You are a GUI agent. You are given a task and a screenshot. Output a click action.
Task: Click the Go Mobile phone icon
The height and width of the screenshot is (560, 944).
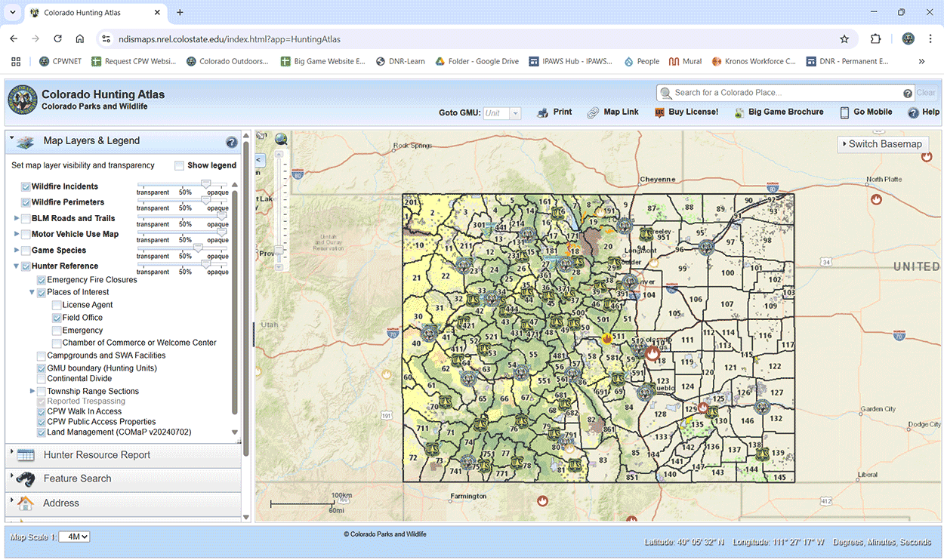843,112
